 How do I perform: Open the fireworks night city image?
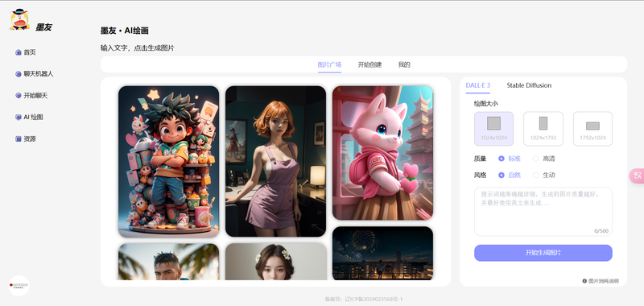[x=383, y=254]
